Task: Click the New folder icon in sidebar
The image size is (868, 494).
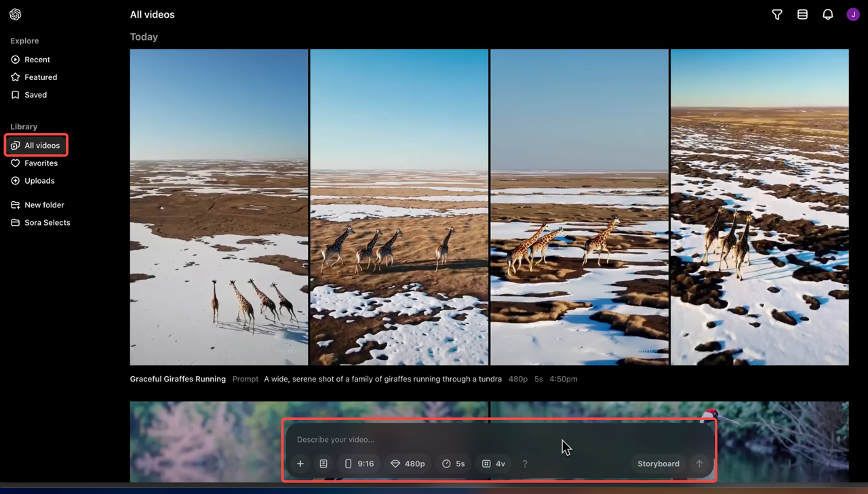Action: click(15, 205)
